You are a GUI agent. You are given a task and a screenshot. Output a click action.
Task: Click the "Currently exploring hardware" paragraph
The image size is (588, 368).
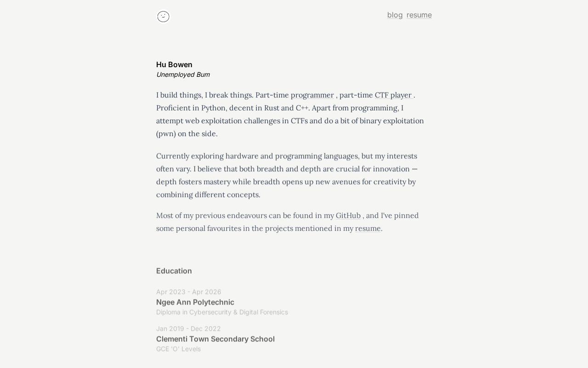(x=287, y=175)
